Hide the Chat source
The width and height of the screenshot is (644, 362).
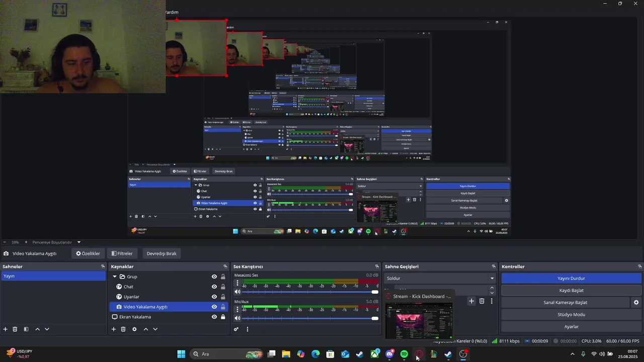pos(214,287)
